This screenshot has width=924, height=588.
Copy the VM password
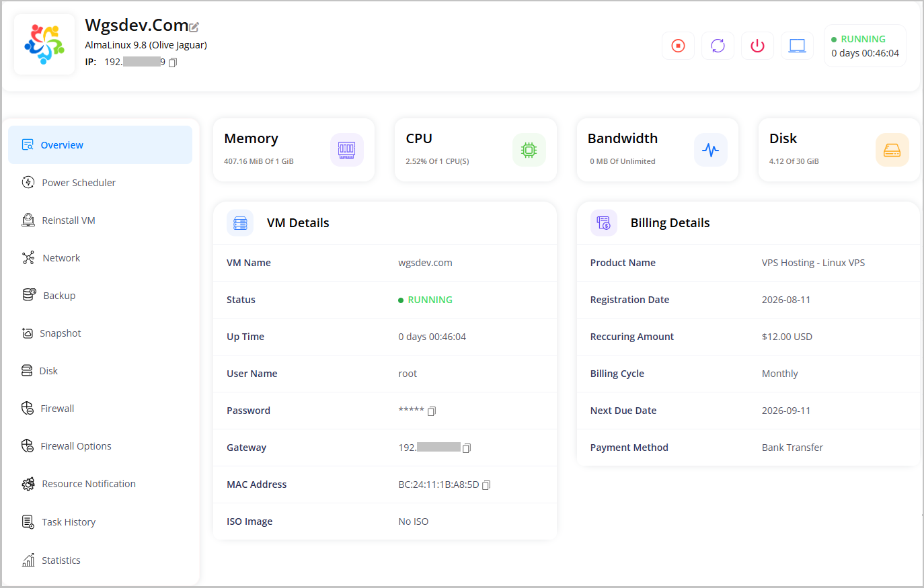432,411
